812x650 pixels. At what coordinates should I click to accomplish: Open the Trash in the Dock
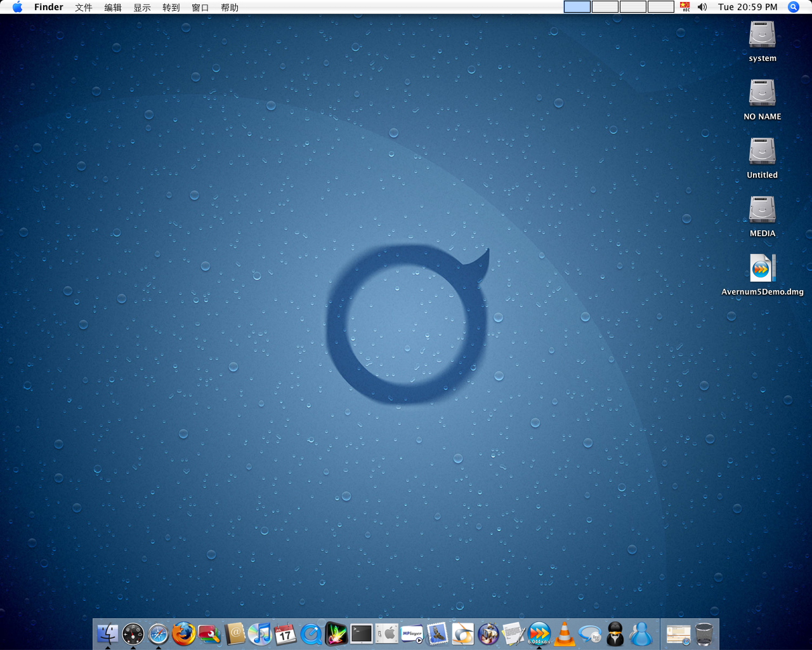pos(704,633)
